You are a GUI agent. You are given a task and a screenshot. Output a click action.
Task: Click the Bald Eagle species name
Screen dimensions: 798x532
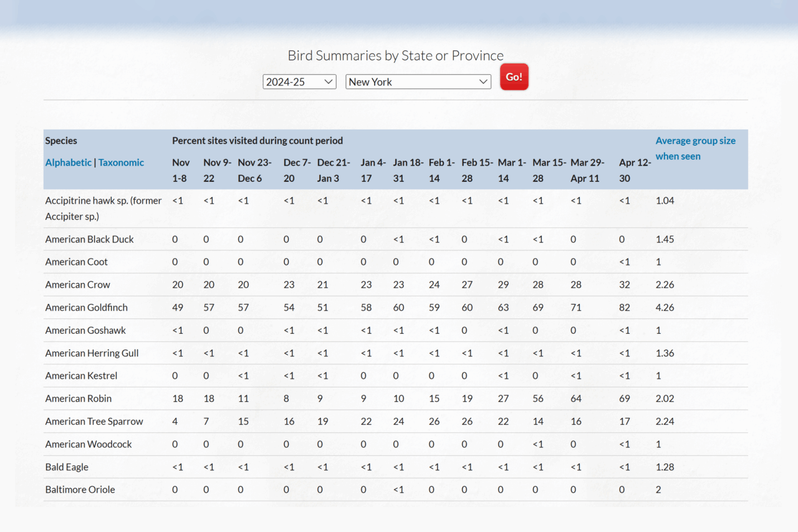(x=67, y=467)
